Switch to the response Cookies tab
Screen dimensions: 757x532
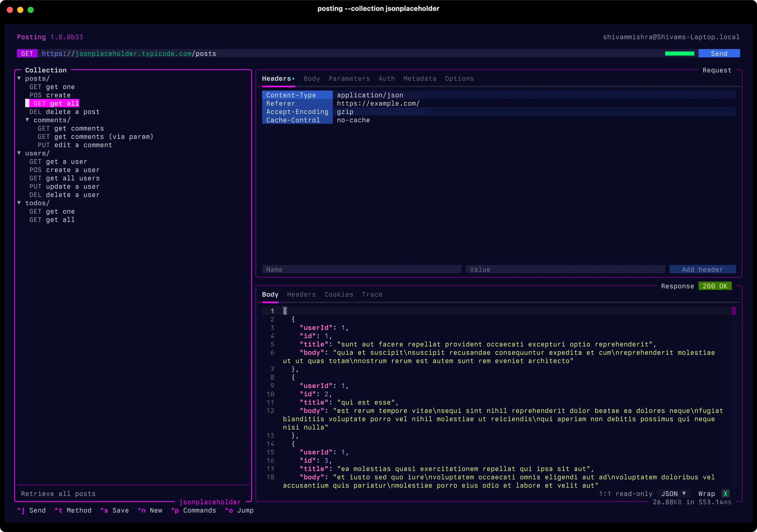tap(338, 294)
